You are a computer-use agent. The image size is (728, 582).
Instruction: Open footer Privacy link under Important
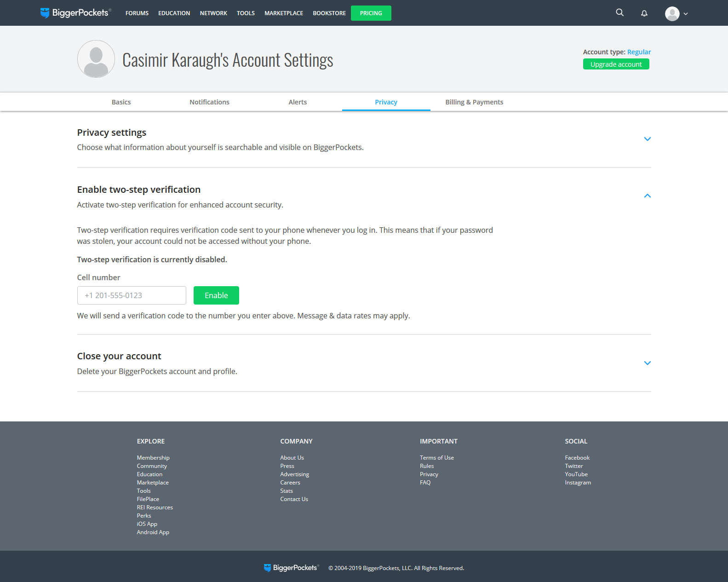(x=429, y=474)
